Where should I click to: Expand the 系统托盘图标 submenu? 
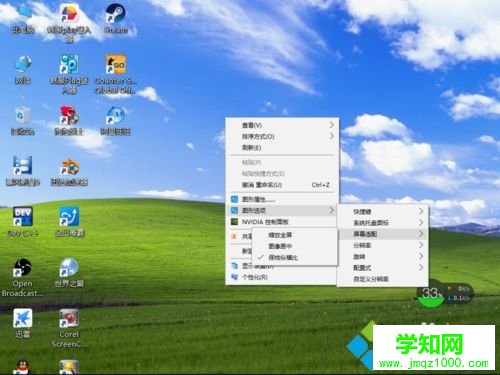coord(383,223)
